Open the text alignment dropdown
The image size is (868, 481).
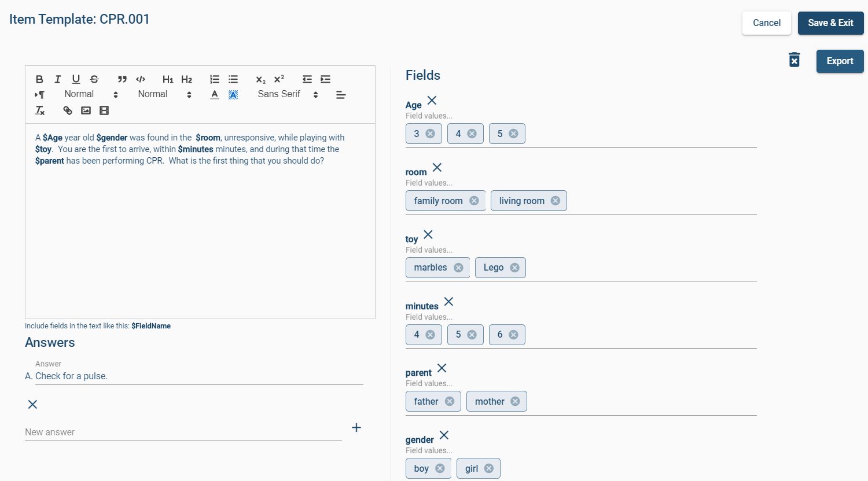341,95
